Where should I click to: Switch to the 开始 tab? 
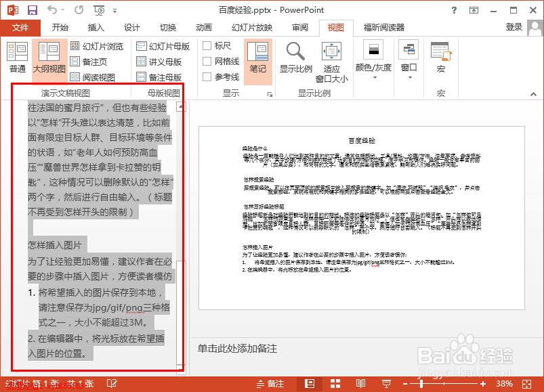click(x=60, y=27)
